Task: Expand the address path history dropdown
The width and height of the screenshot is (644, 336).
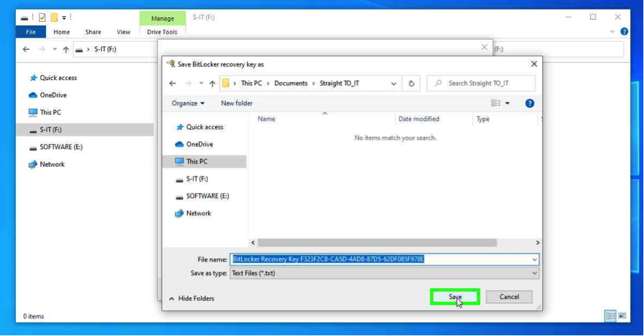Action: pos(394,83)
